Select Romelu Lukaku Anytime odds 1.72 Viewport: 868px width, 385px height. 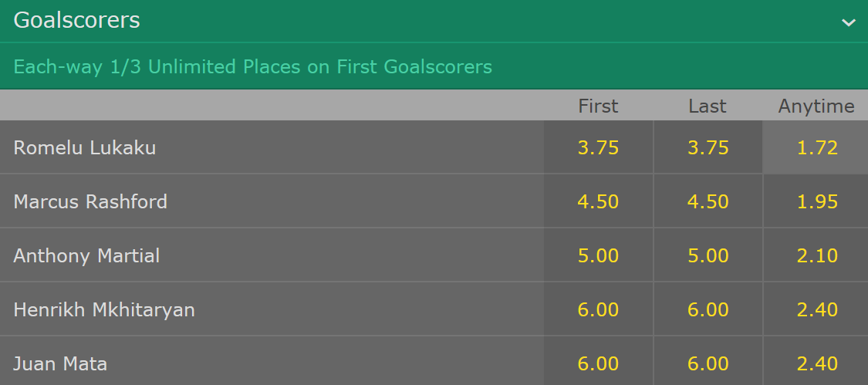pyautogui.click(x=816, y=147)
